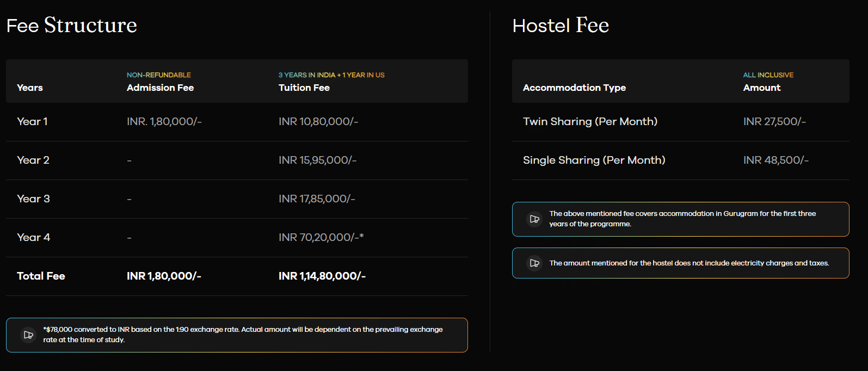Click the Accommodation Type column header
The image size is (868, 371).
574,88
